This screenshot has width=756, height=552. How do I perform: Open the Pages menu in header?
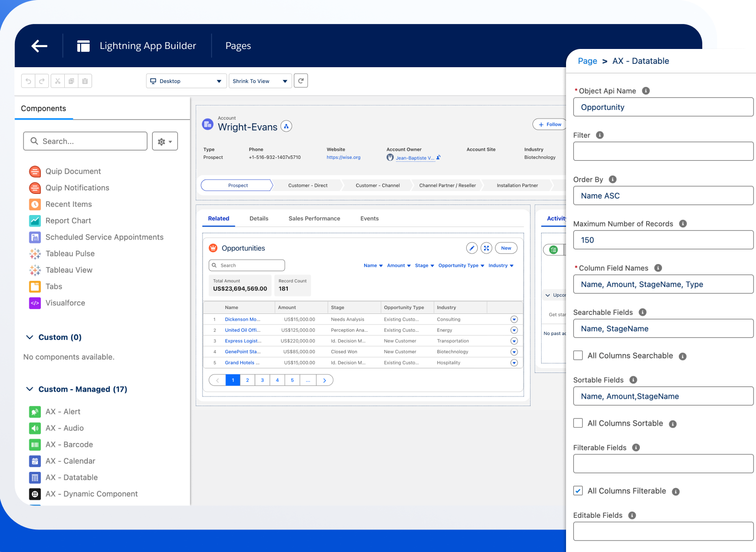click(238, 46)
